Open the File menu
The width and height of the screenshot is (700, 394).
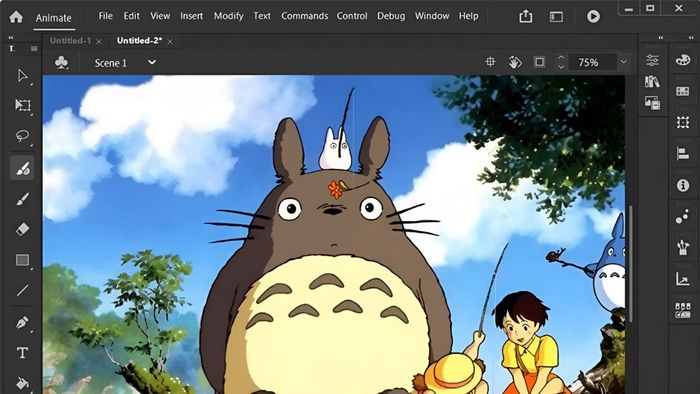pyautogui.click(x=105, y=16)
